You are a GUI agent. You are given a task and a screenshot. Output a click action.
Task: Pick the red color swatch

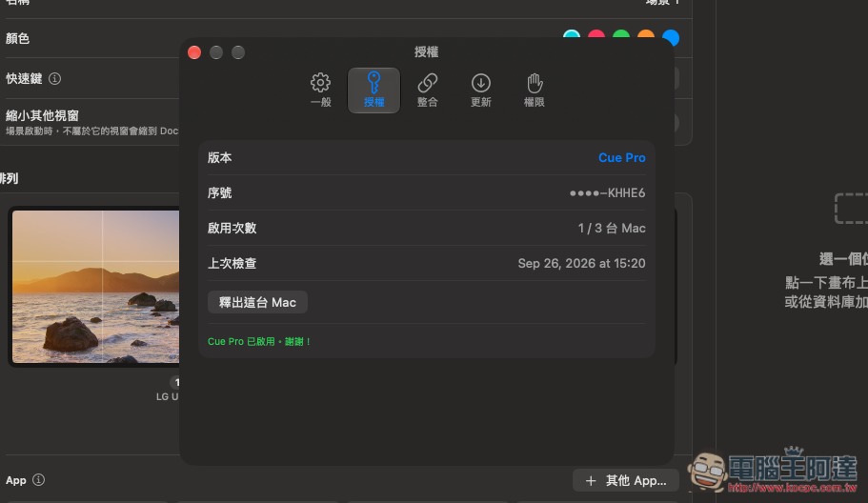click(596, 35)
